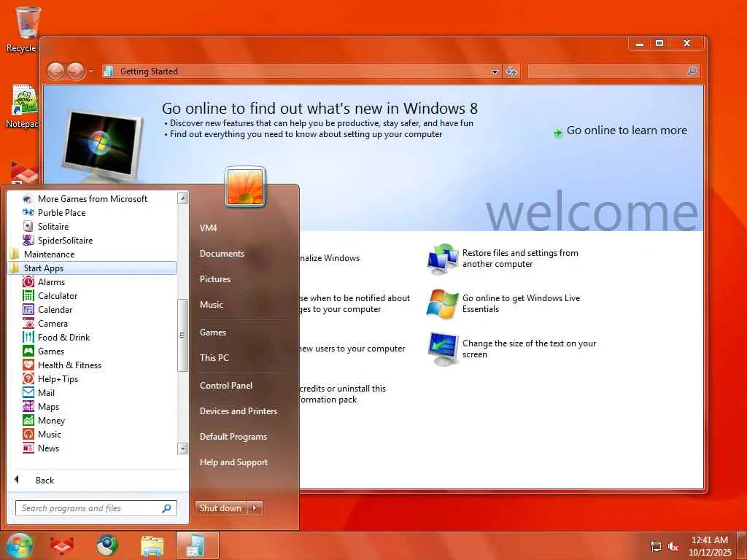This screenshot has width=747, height=560.
Task: Click the Shut down button
Action: click(x=221, y=508)
